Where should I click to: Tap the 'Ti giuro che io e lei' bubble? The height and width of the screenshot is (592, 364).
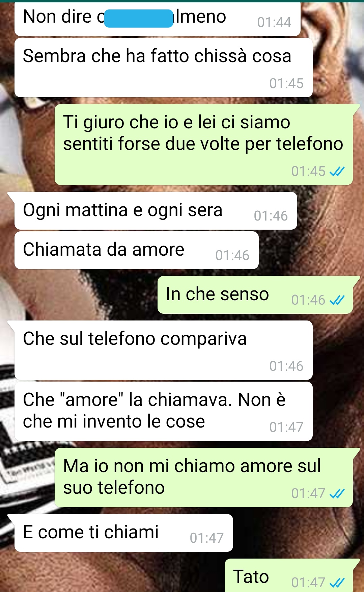(204, 145)
